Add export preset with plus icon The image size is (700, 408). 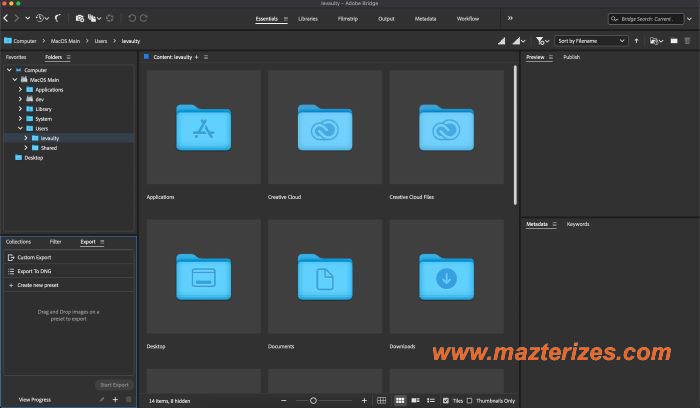tap(115, 400)
